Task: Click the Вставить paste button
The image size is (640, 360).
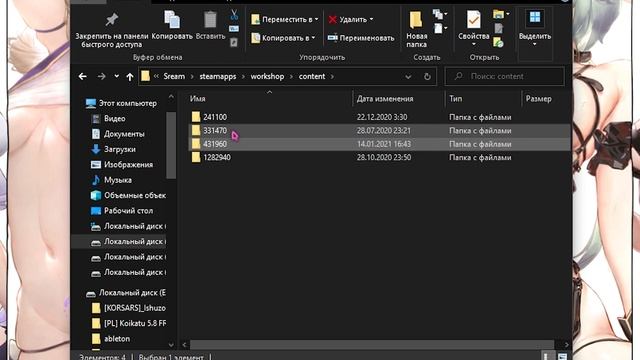Action: click(x=210, y=25)
